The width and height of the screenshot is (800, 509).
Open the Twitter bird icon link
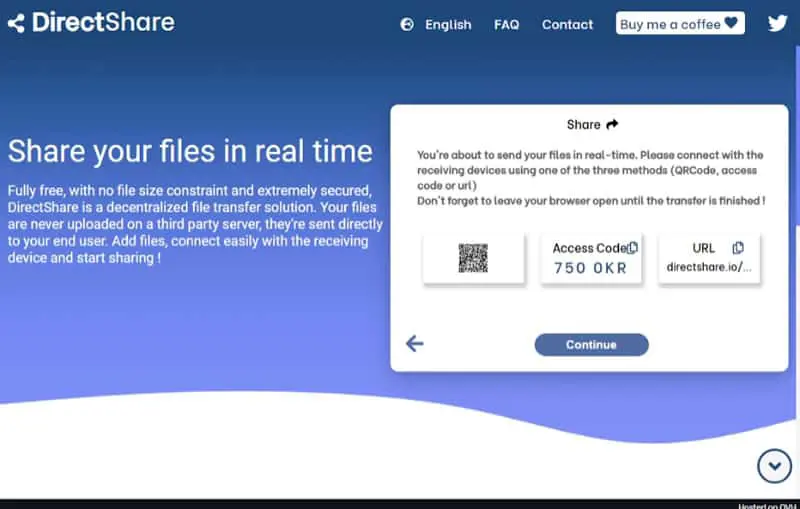[778, 23]
